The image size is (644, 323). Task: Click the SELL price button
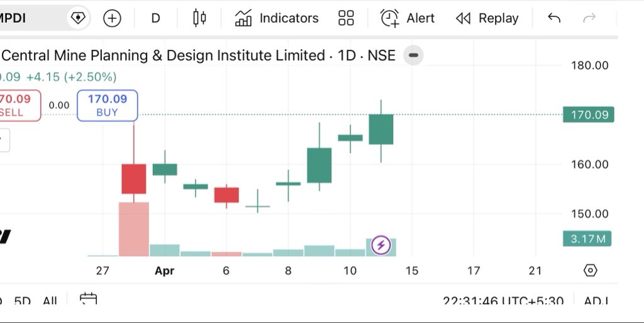(19, 106)
